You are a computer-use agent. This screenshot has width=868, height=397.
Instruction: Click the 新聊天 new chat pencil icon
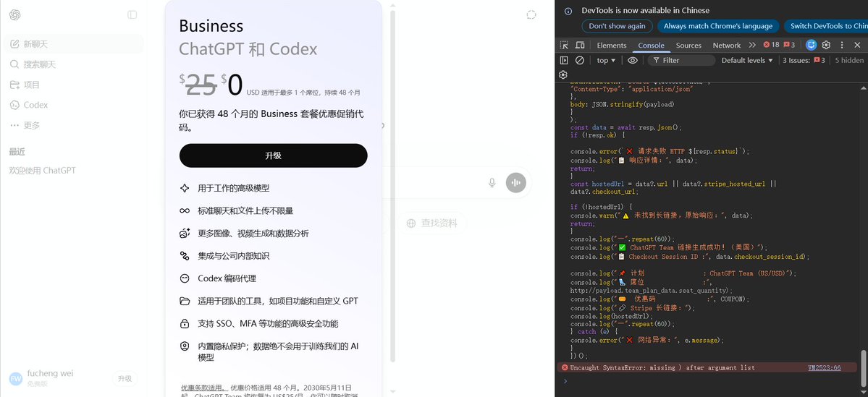tap(14, 44)
